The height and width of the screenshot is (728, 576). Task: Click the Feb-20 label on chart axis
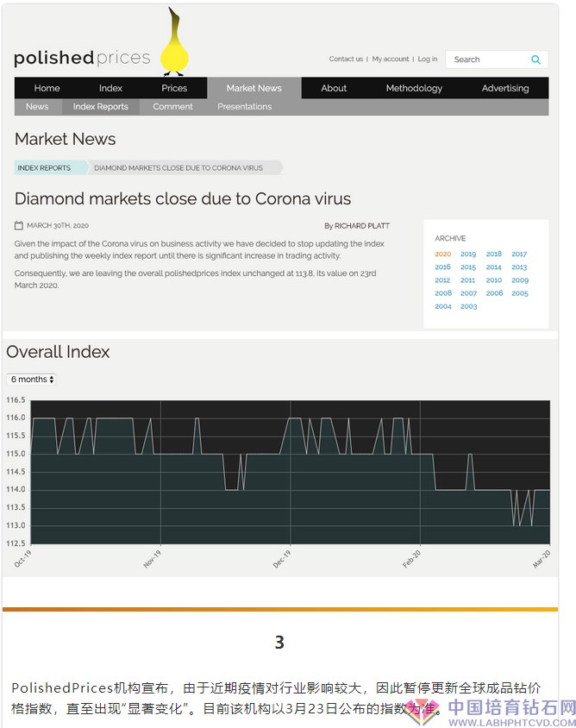click(x=411, y=559)
